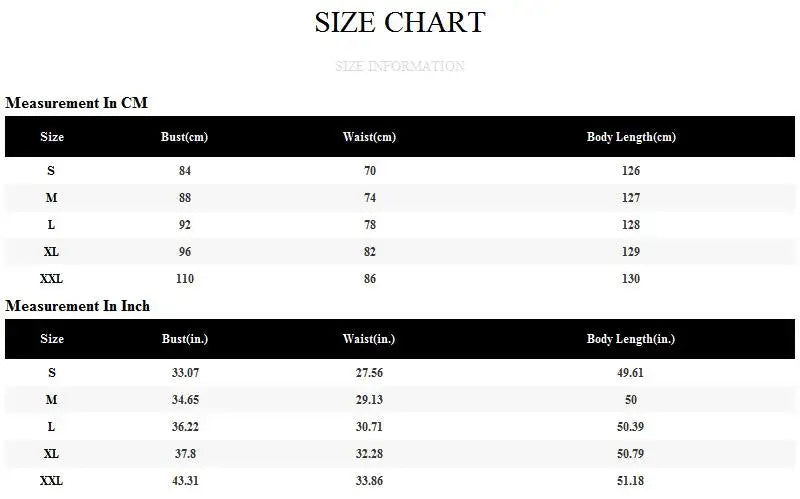Click bust value 110 in the XXL row
This screenshot has height=499, width=800.
(x=185, y=279)
